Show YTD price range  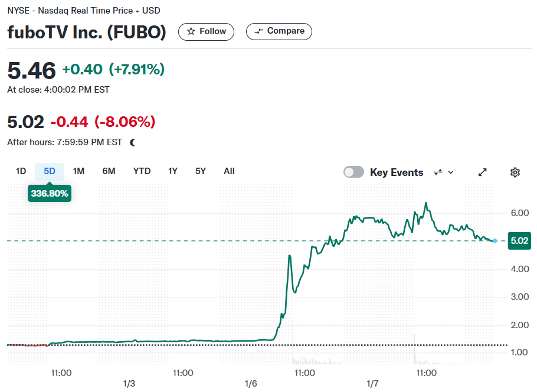tap(142, 171)
